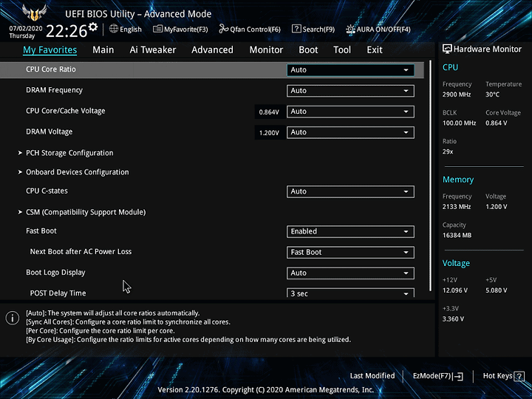Click the settings list scrollbar
The height and width of the screenshot is (399, 532).
tap(431, 176)
